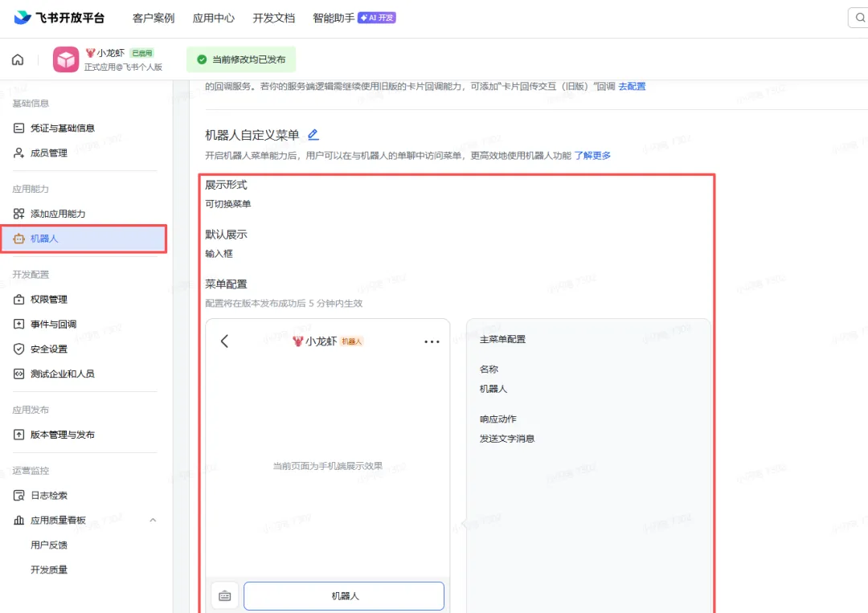
Task: Click the 可切换菜单 value
Action: [x=228, y=204]
